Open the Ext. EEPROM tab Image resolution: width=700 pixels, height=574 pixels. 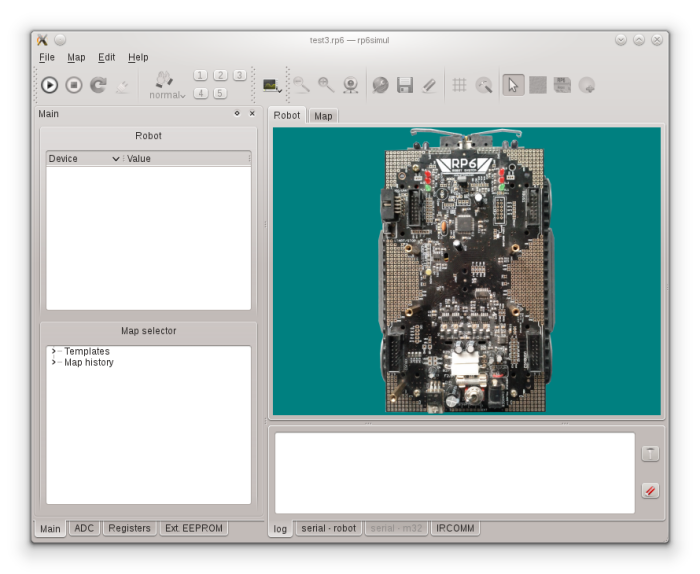tap(194, 528)
